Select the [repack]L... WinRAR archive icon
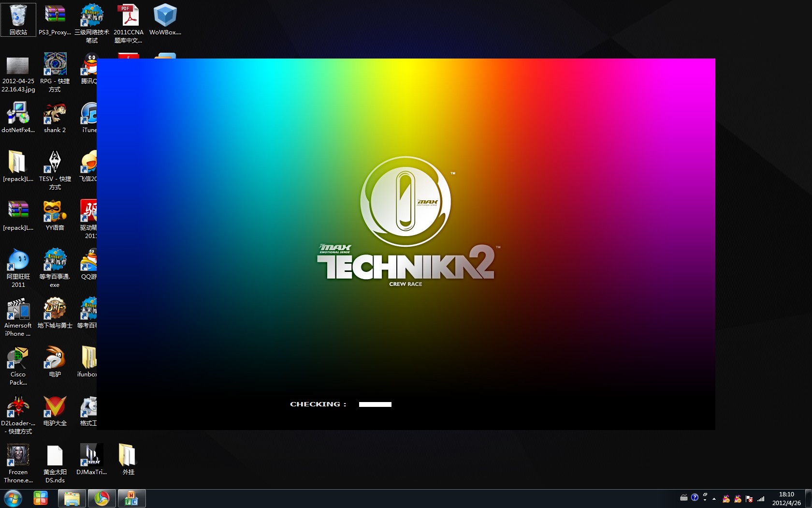Screen dimensions: 812x508 point(18,215)
